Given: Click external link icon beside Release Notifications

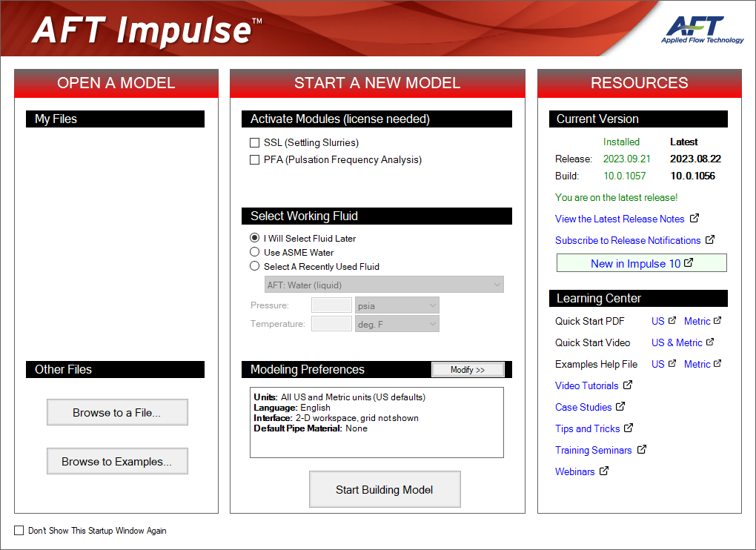Looking at the screenshot, I should pos(710,240).
